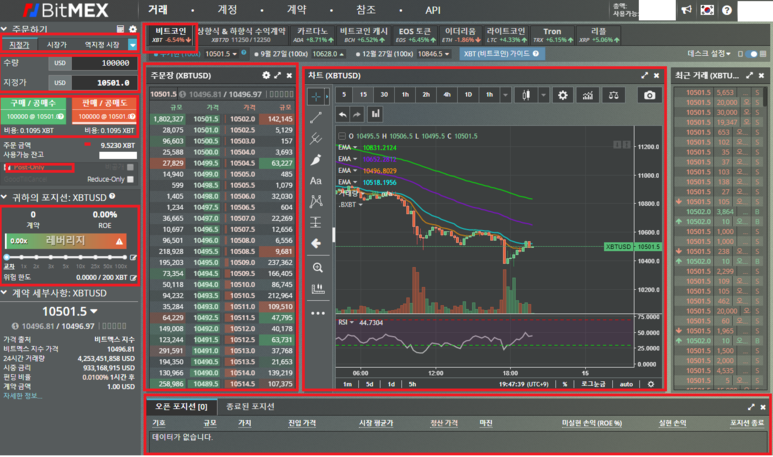Screen dimensions: 773x457
Task: Open the three-dots more tools menu
Action: (x=317, y=313)
